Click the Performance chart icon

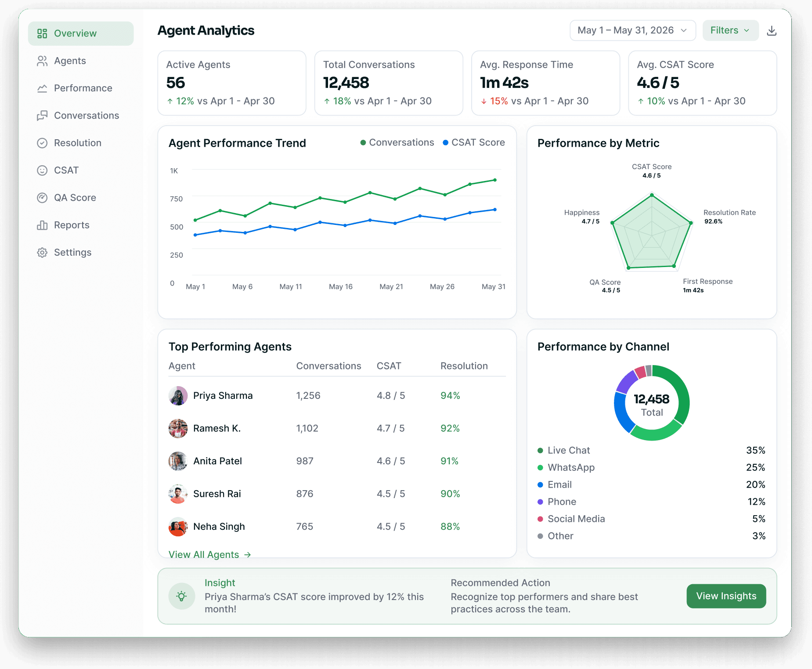pyautogui.click(x=42, y=88)
